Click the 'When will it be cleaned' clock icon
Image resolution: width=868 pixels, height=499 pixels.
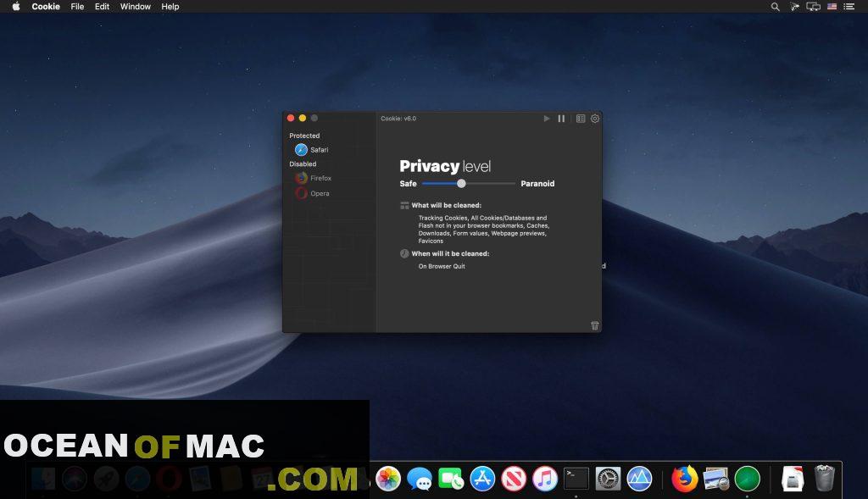pos(404,253)
